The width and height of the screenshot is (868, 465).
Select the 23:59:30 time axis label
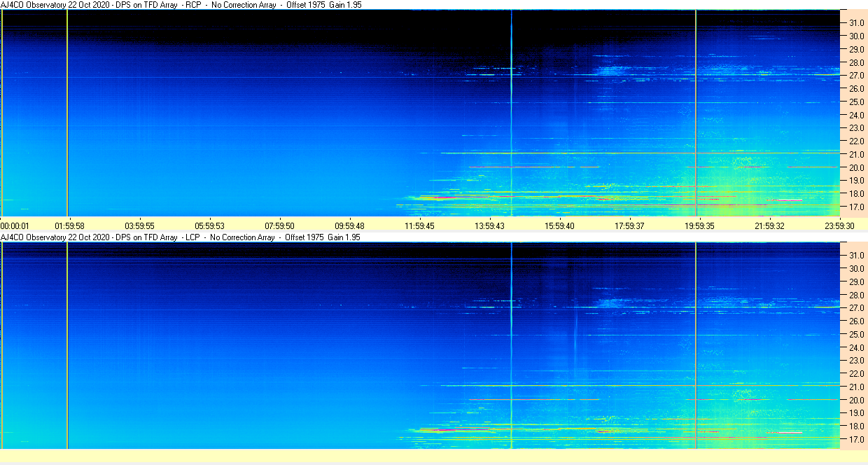tap(840, 225)
